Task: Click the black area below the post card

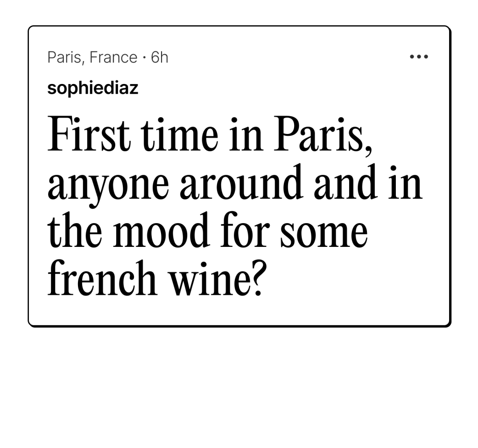Action: (239, 387)
